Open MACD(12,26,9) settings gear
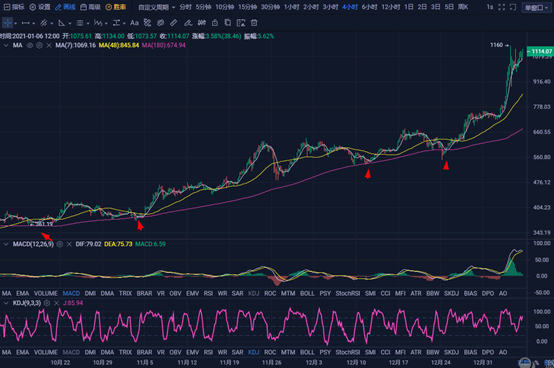Screen dimensions: 554x368 (60, 244)
